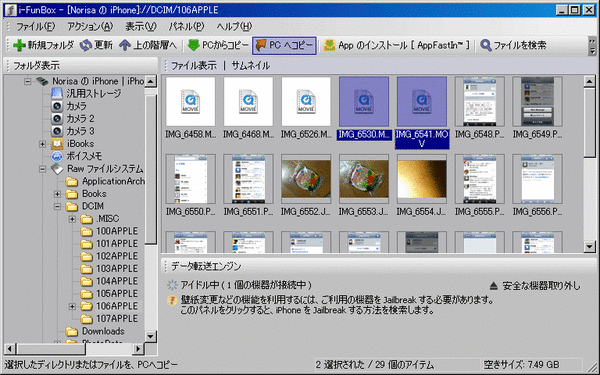The image size is (600, 375).
Task: Select IMG_6530 movie file thumbnail
Action: [x=364, y=102]
